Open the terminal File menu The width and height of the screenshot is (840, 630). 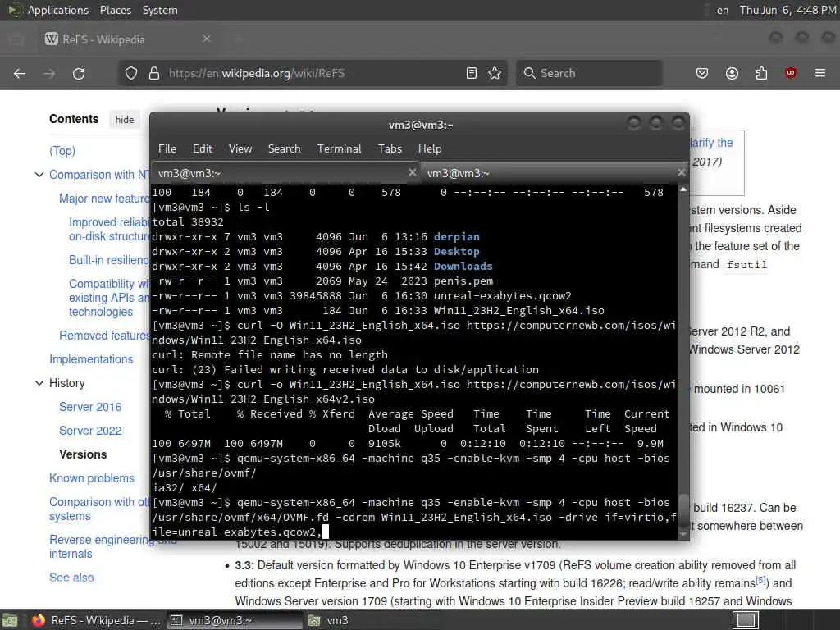click(167, 149)
